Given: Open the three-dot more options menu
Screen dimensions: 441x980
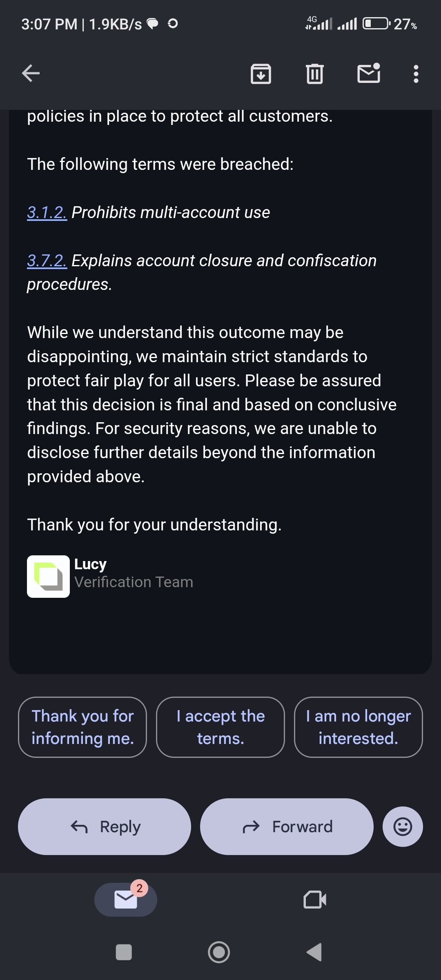Looking at the screenshot, I should coord(416,74).
